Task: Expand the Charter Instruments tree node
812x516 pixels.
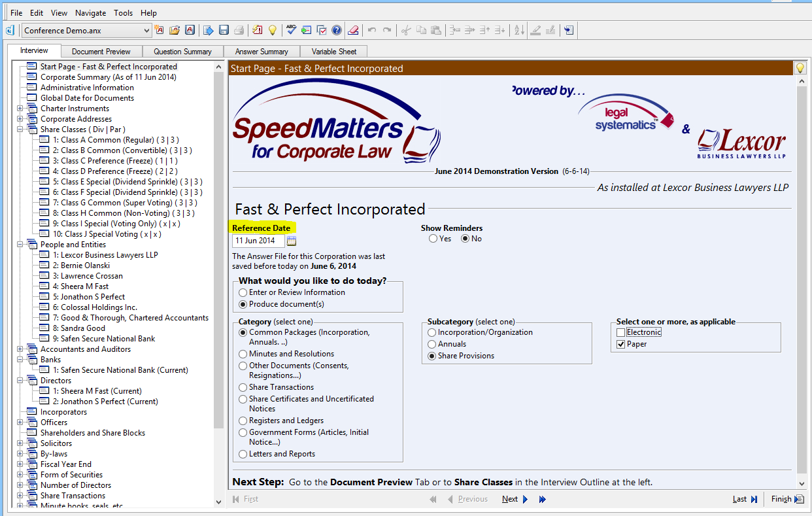Action: click(x=20, y=109)
